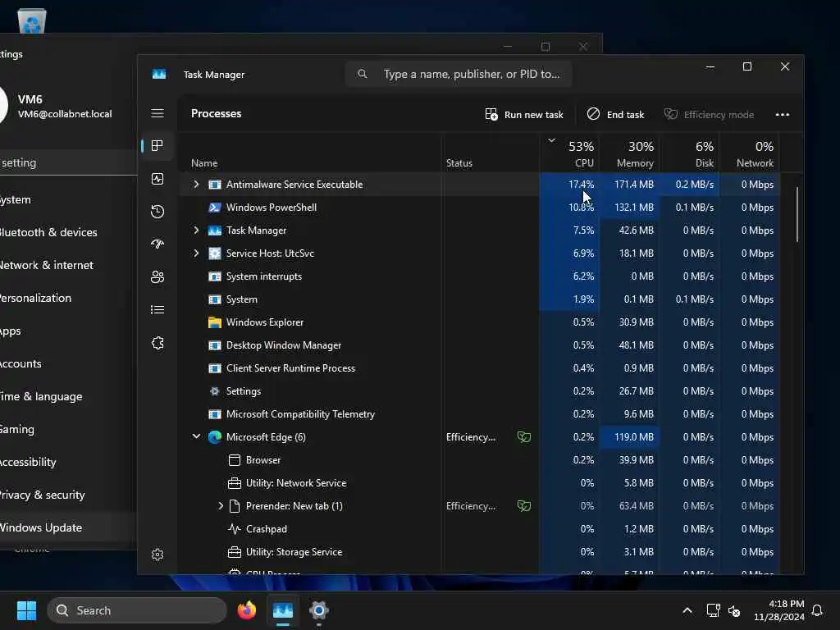Open the Performance page icon

157,179
